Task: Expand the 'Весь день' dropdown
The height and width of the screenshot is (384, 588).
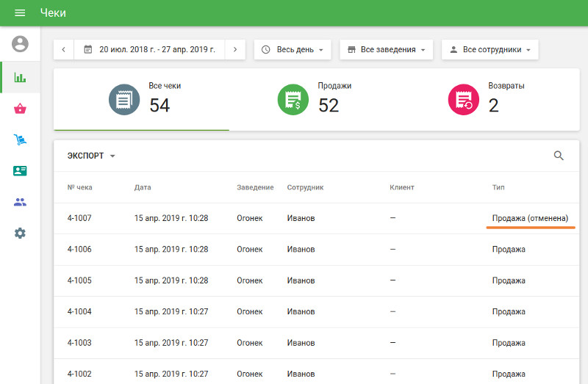Action: [x=293, y=50]
